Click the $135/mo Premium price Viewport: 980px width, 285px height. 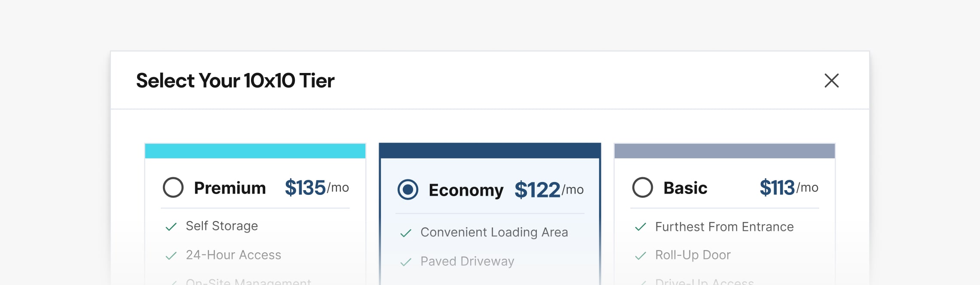(317, 188)
